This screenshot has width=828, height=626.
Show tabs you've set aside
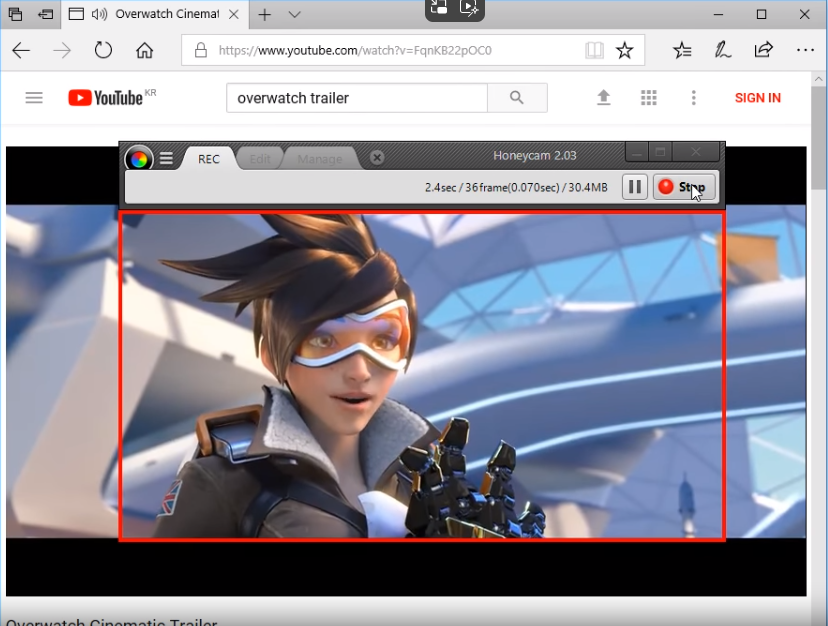click(x=15, y=14)
